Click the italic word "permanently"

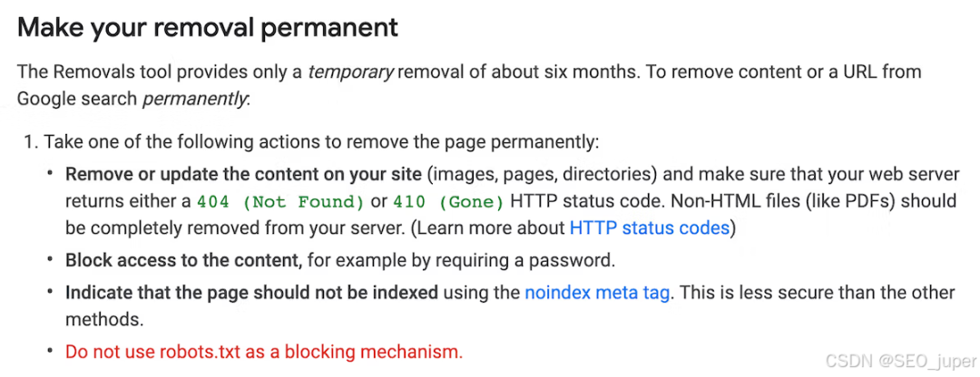pos(195,99)
